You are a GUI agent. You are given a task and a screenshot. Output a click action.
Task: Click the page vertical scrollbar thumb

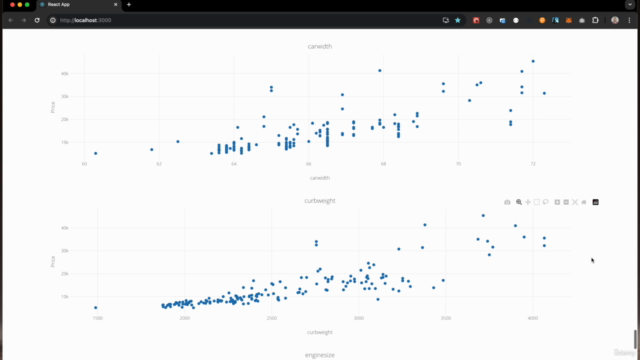click(635, 339)
